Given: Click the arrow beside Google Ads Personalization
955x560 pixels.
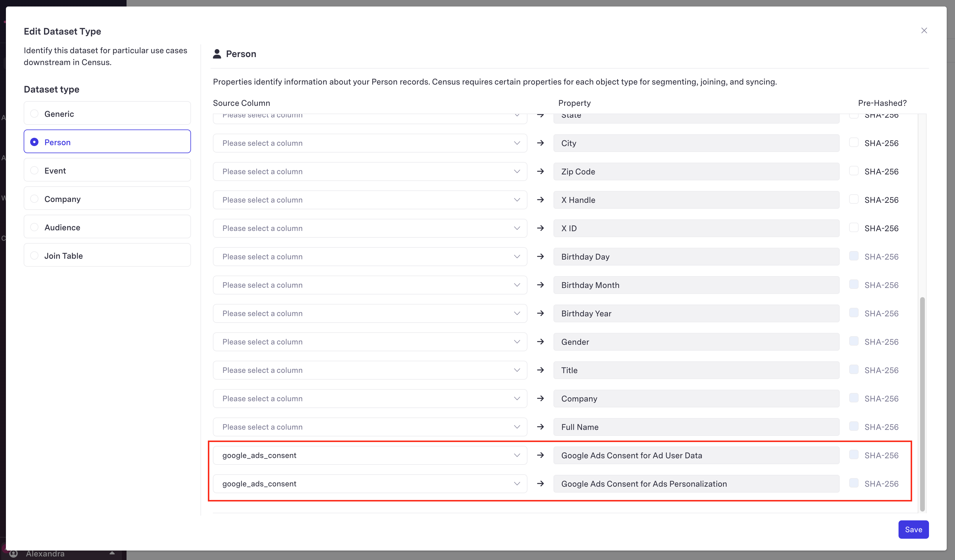Looking at the screenshot, I should pos(540,484).
